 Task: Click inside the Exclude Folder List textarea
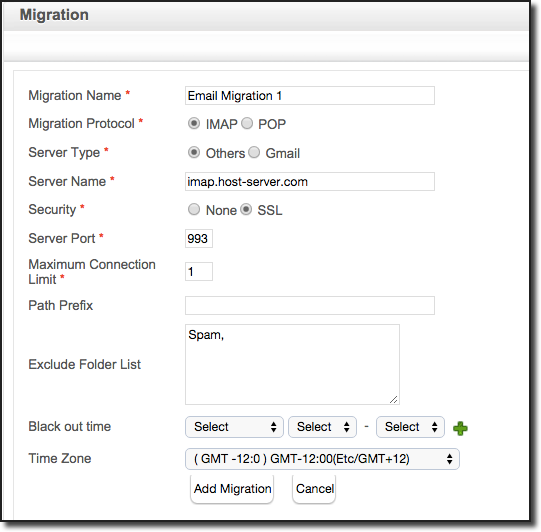(292, 364)
